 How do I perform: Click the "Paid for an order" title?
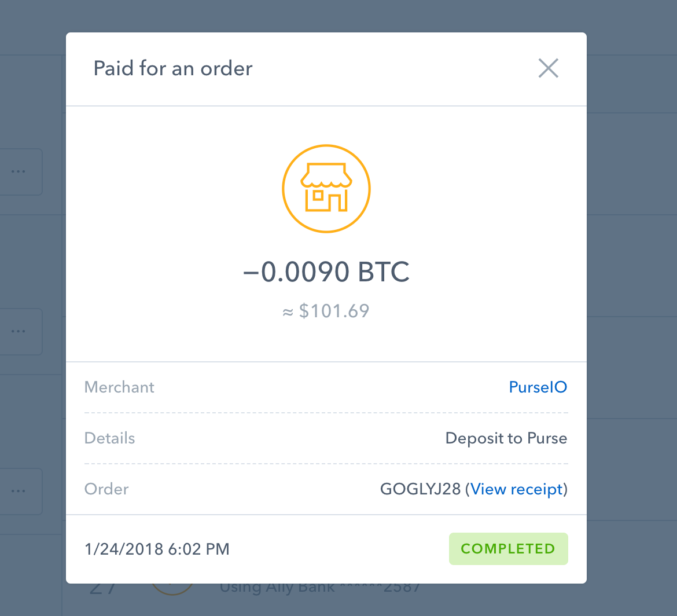point(173,68)
